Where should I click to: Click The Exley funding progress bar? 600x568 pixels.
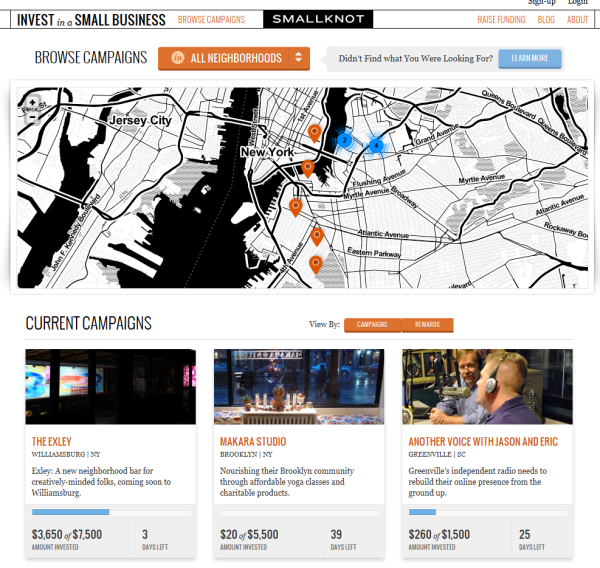pos(111,512)
